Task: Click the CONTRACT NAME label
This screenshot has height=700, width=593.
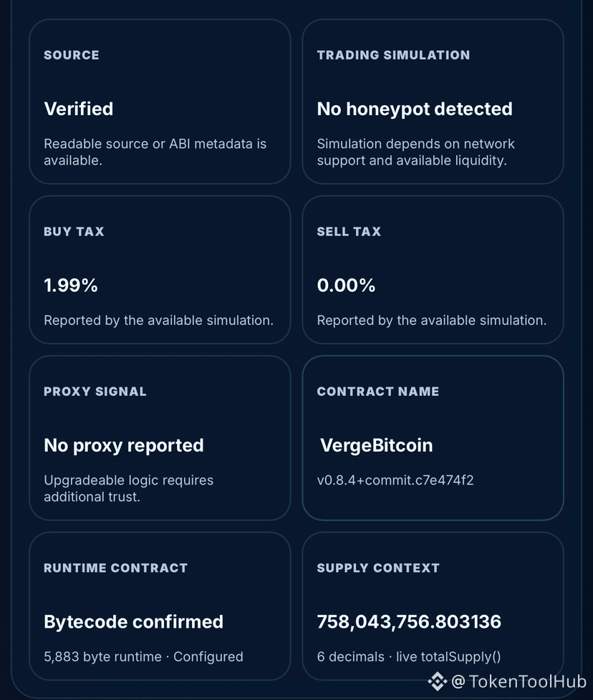Action: point(377,392)
